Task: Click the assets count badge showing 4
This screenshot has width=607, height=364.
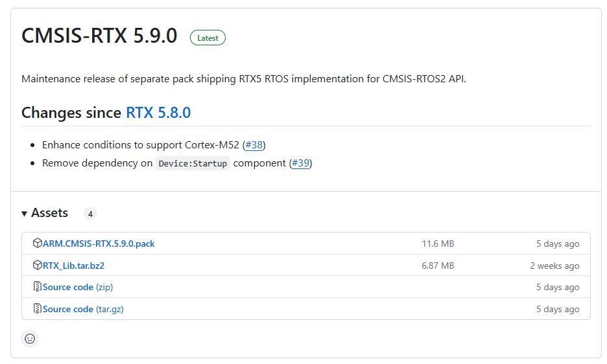Action: [x=90, y=214]
